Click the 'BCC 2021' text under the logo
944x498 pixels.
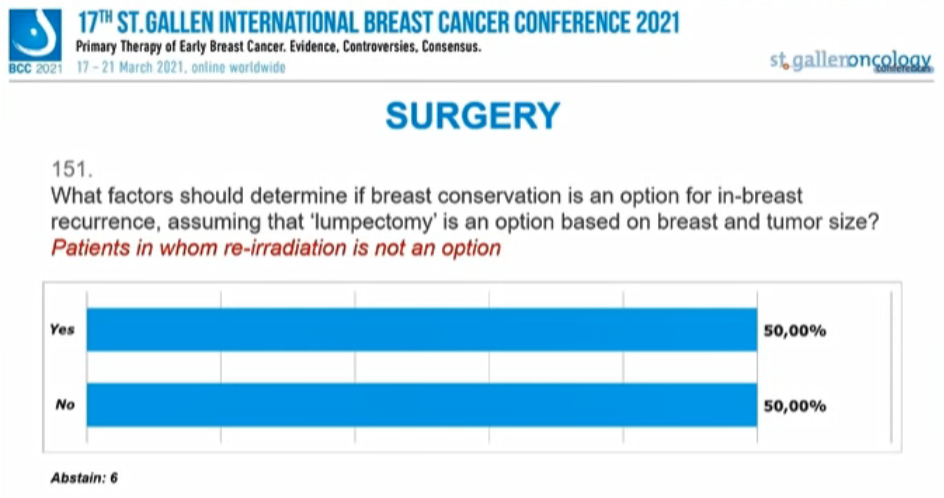pyautogui.click(x=35, y=68)
